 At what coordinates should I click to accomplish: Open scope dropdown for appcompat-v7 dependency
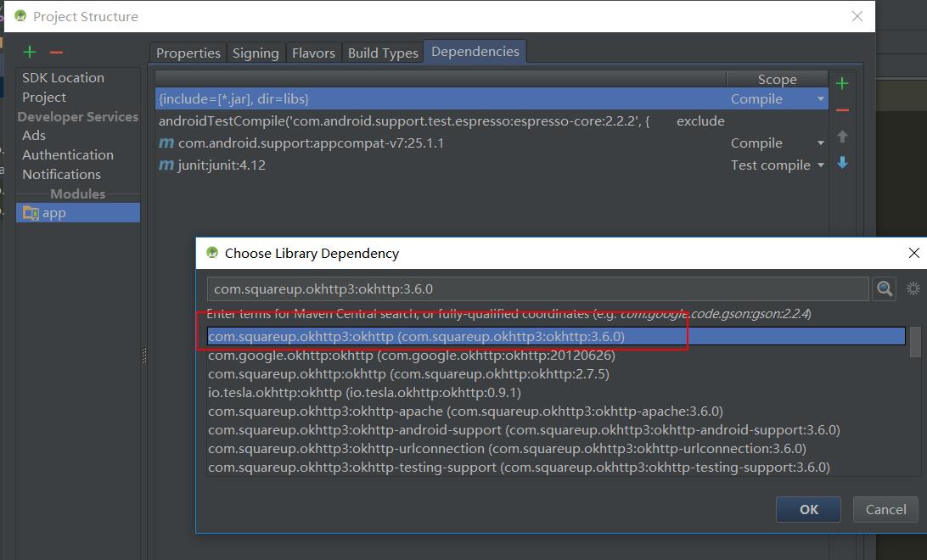click(820, 143)
